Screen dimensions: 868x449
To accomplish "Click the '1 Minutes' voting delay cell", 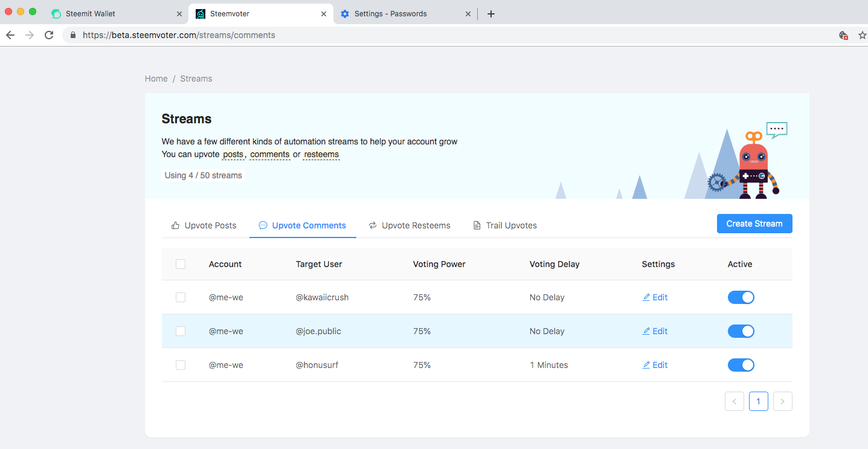I will [x=549, y=365].
